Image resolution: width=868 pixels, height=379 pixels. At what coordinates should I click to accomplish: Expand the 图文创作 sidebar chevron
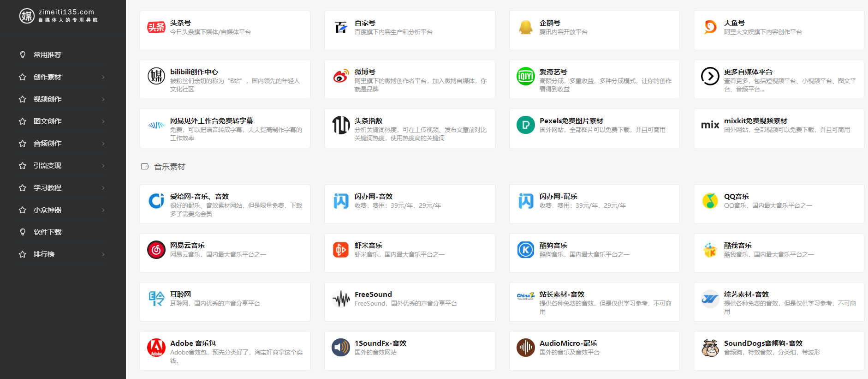tap(103, 121)
